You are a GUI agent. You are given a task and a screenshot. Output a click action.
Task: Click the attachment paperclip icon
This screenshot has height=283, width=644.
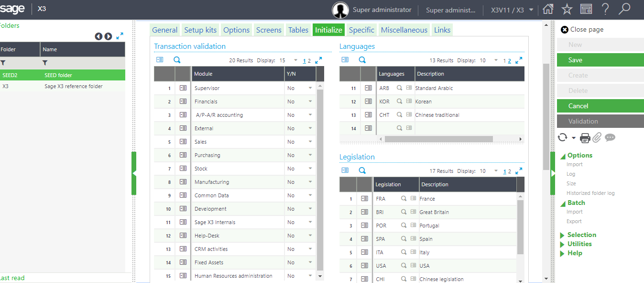597,137
